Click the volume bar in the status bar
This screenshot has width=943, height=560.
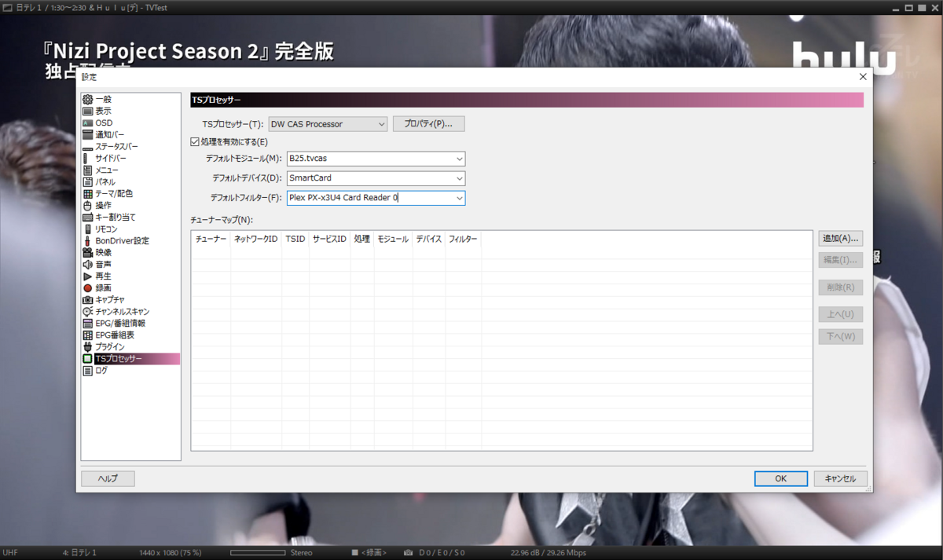pos(258,553)
